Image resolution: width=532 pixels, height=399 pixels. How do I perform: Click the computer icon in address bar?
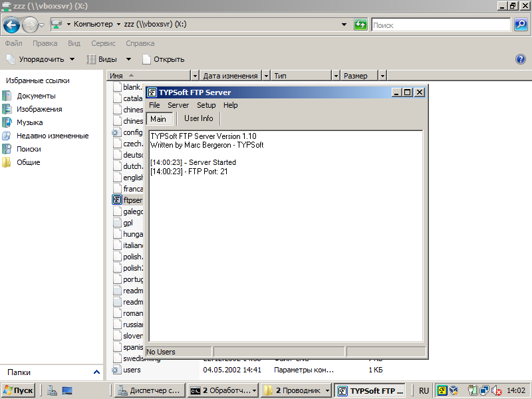click(x=57, y=25)
